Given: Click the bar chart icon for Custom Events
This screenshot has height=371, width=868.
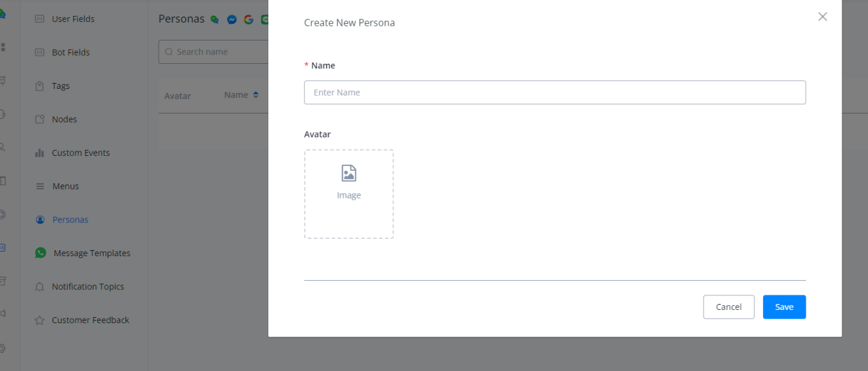Looking at the screenshot, I should click(40, 153).
